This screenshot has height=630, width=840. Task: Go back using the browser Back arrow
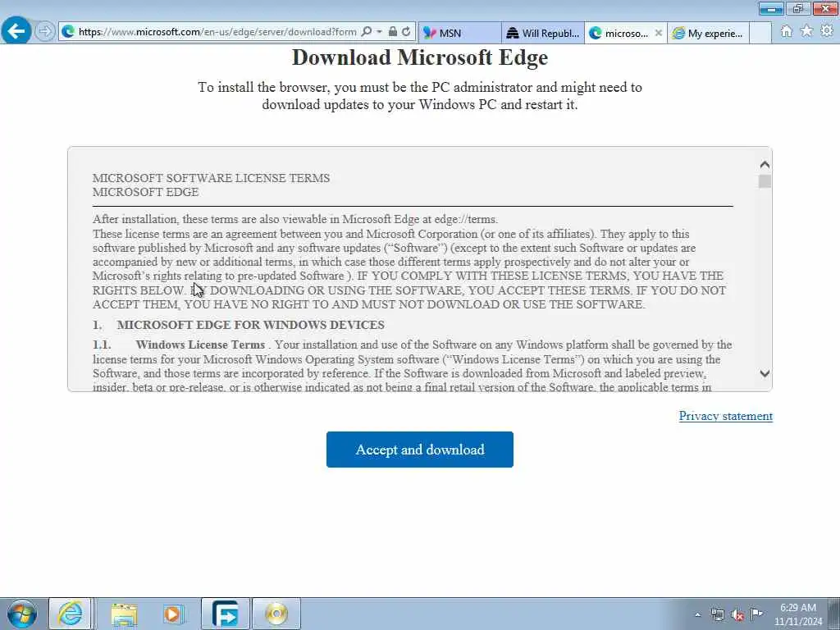[16, 31]
